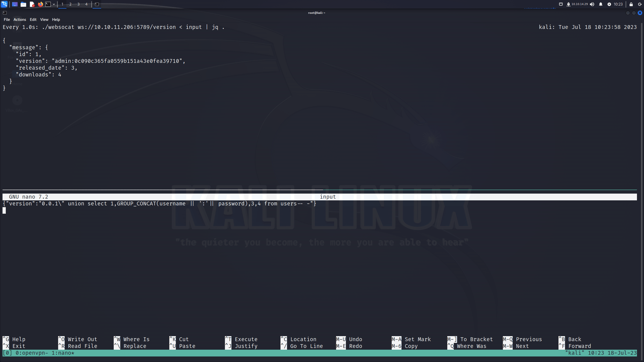Click the ^K Cut nano shortcut
The width and height of the screenshot is (644, 362).
[179, 339]
